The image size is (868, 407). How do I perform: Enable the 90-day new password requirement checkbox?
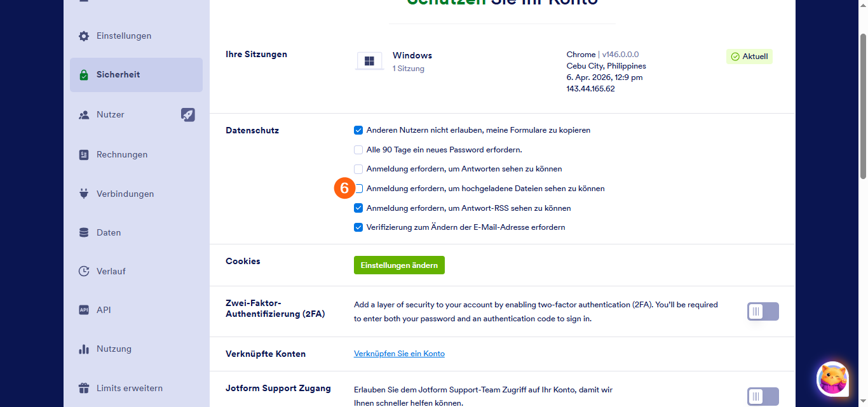pyautogui.click(x=358, y=150)
